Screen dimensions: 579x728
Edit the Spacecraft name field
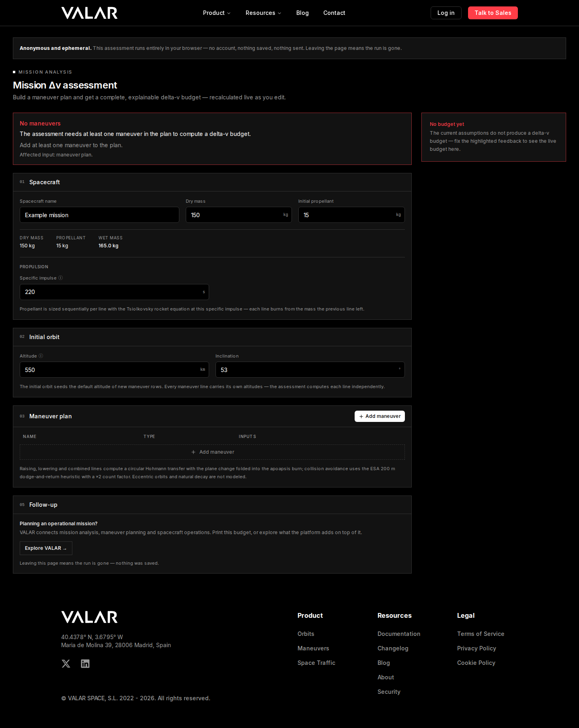click(99, 215)
